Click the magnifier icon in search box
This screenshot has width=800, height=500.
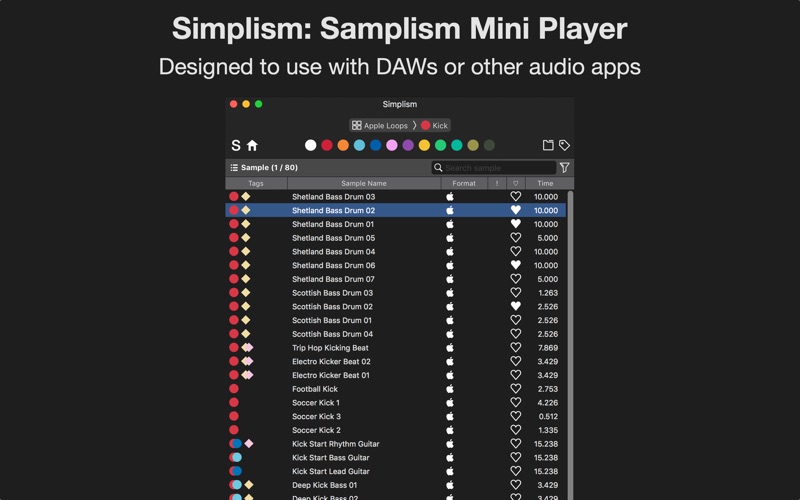click(438, 167)
